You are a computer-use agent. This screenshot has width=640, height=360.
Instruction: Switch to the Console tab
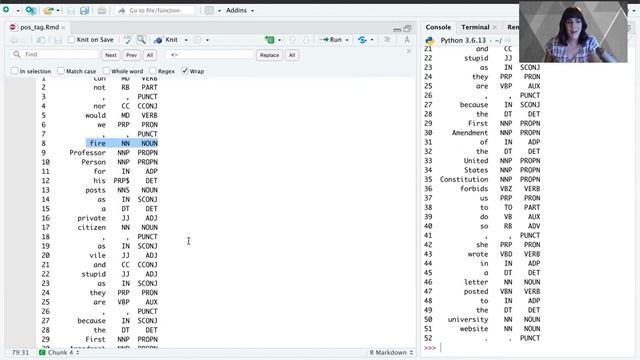(x=438, y=27)
